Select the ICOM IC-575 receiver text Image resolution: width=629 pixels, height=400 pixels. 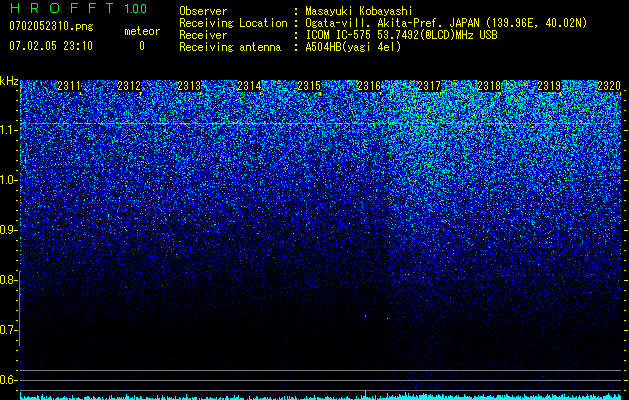point(402,35)
